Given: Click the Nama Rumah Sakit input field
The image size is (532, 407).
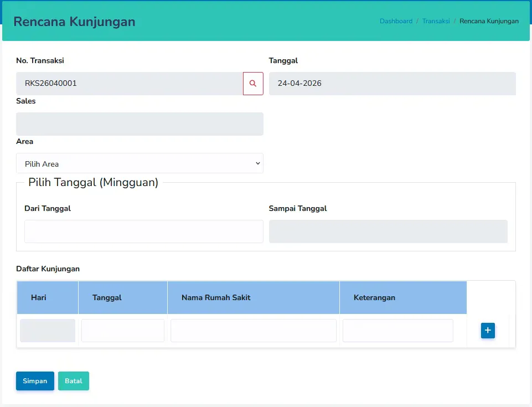Looking at the screenshot, I should tap(254, 330).
